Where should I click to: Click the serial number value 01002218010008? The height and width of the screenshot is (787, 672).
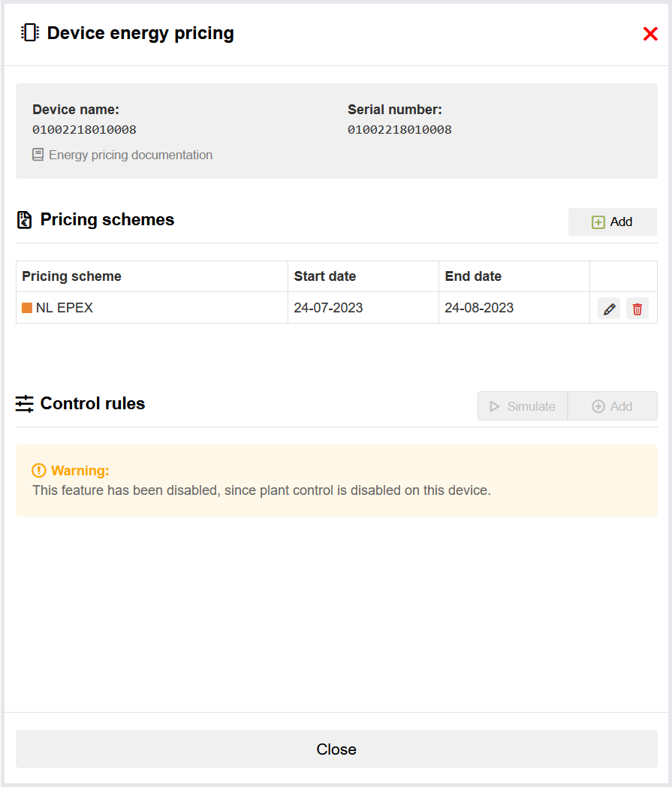399,130
